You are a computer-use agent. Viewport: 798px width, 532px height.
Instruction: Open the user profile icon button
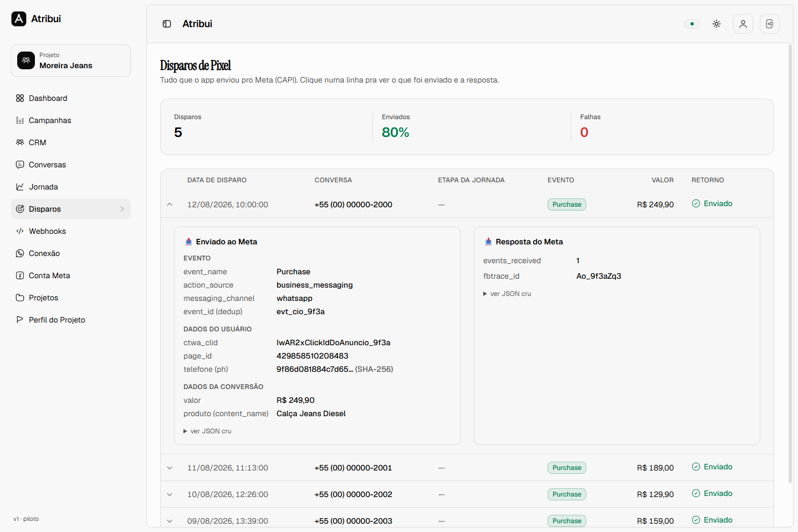[x=743, y=24]
